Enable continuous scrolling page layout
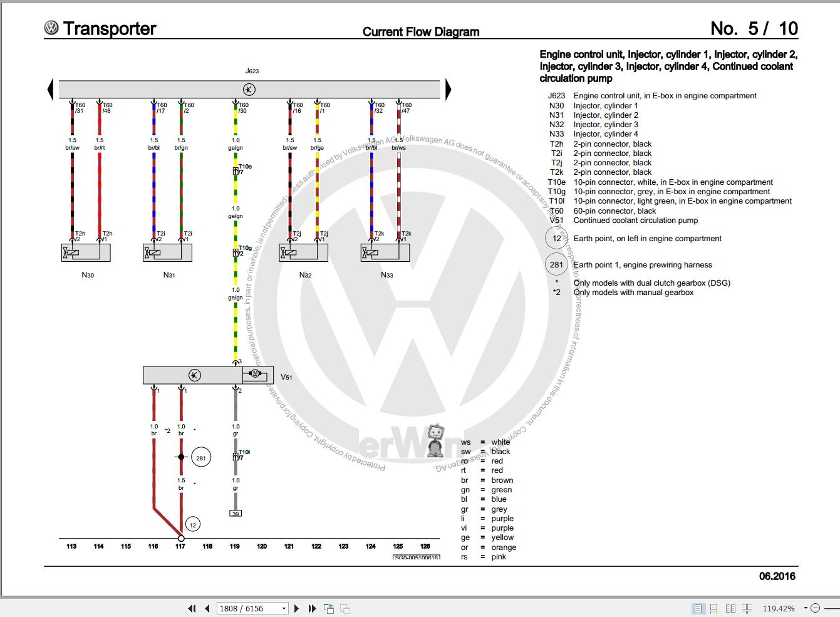 pyautogui.click(x=714, y=608)
